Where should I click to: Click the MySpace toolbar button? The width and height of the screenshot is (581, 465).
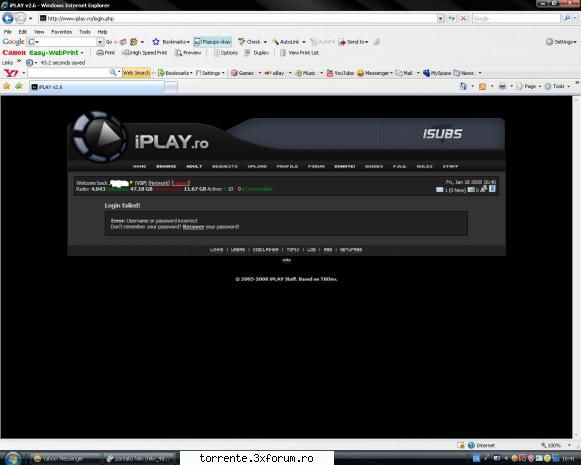point(437,73)
